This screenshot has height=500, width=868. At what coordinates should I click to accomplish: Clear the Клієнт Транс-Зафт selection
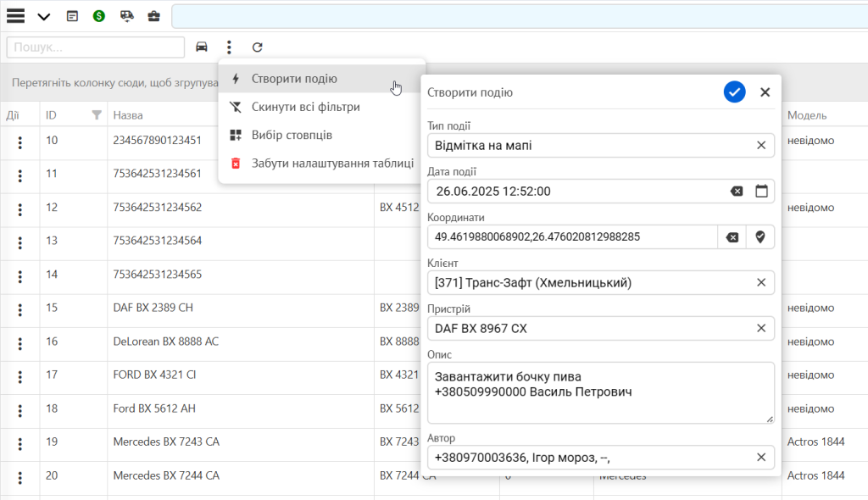(761, 282)
